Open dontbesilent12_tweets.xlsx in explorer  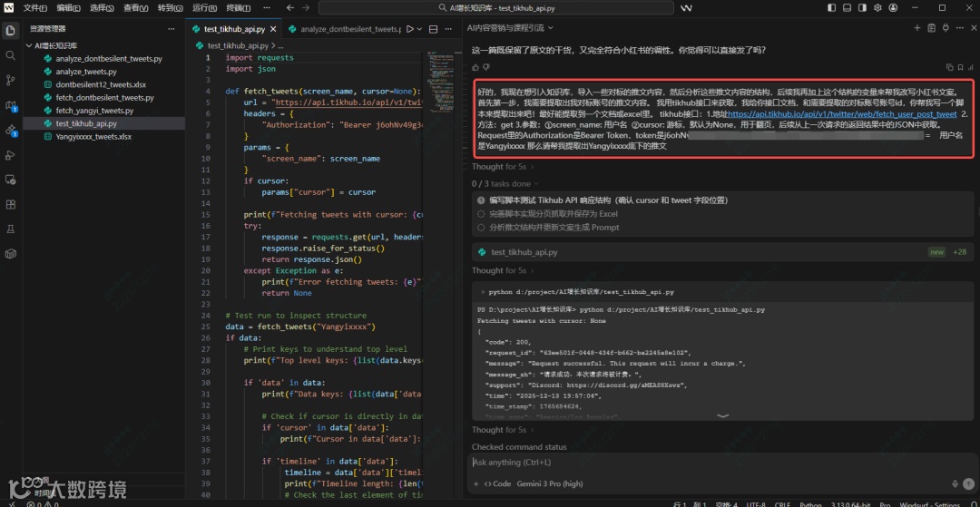point(101,84)
